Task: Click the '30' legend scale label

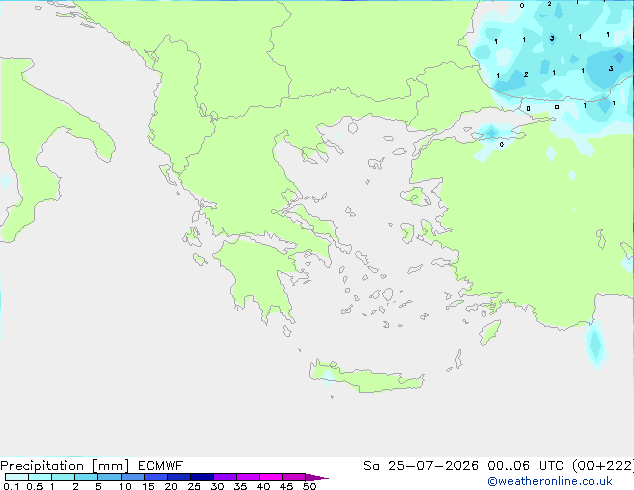Action: point(217,486)
